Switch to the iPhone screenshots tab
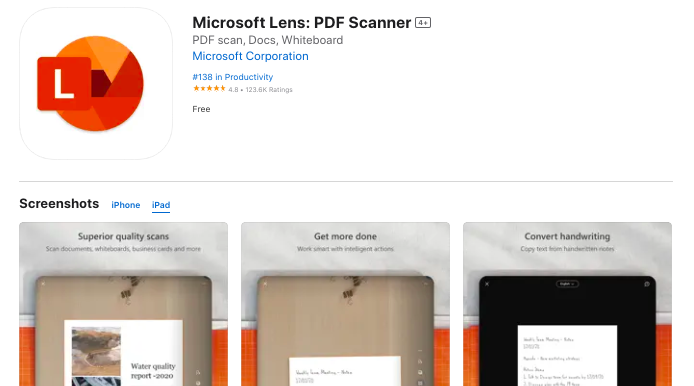The image size is (694, 386). pos(126,205)
